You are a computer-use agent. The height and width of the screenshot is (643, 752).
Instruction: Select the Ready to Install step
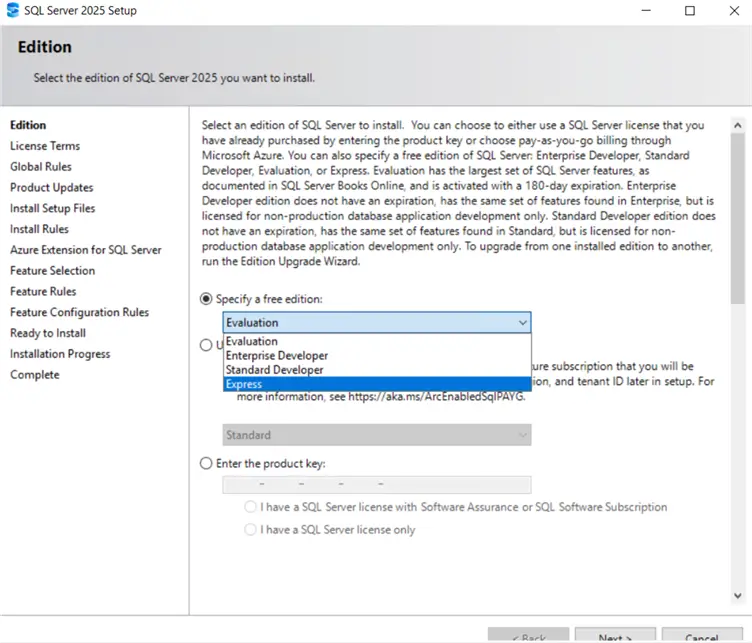[48, 333]
